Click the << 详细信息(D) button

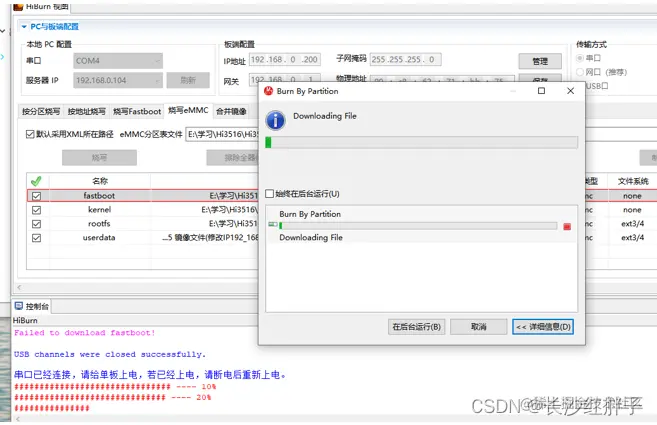tap(543, 327)
